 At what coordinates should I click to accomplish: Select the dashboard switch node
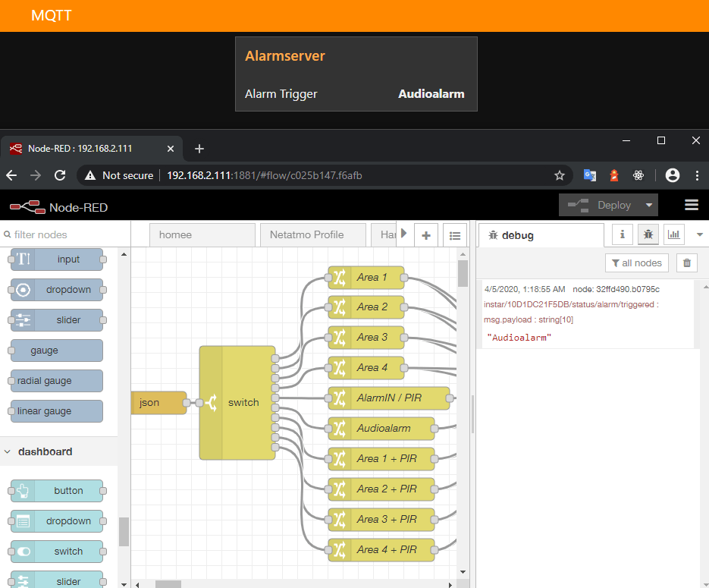pyautogui.click(x=57, y=551)
